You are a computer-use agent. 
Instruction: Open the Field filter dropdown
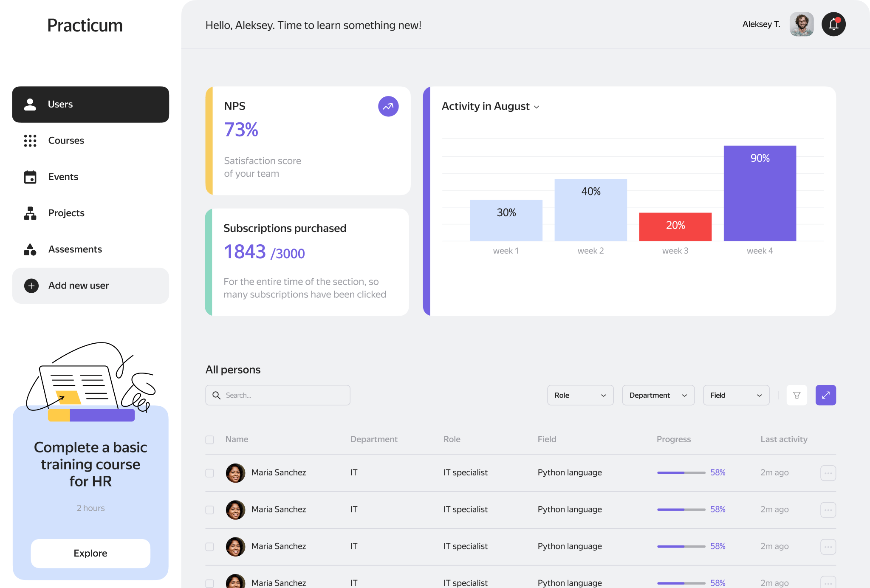coord(736,395)
